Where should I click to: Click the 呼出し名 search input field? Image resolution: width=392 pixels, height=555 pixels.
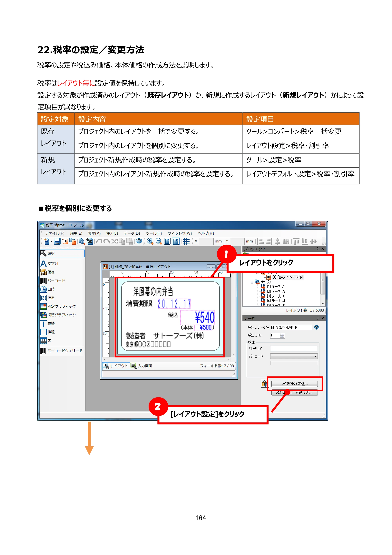[x=293, y=348]
